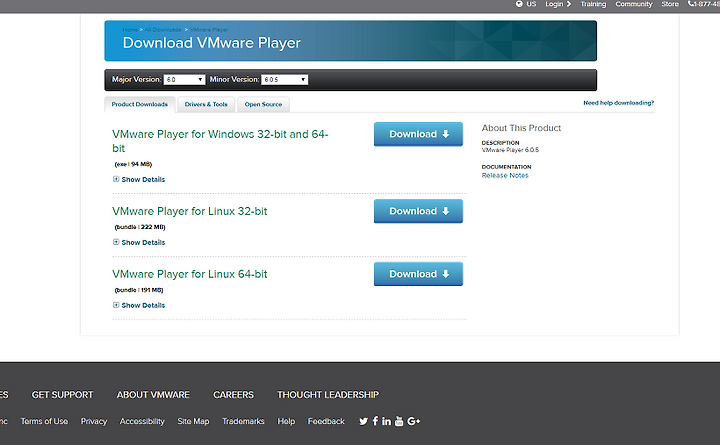The height and width of the screenshot is (445, 720).
Task: Open Training in the top bar
Action: (x=593, y=4)
